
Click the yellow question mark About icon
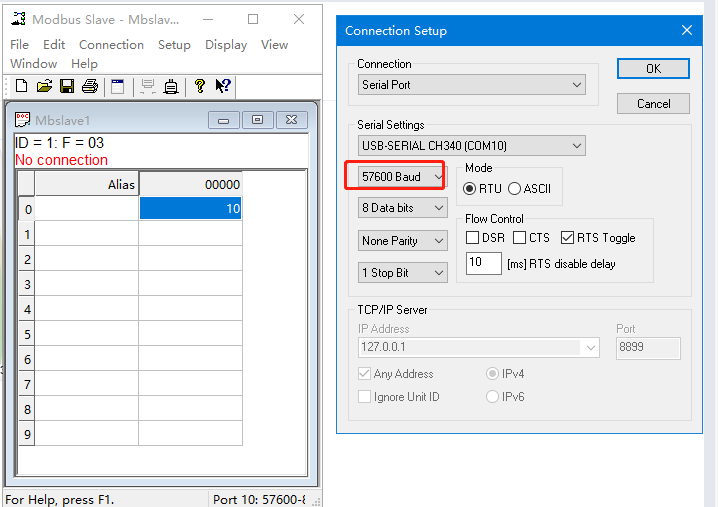[200, 87]
